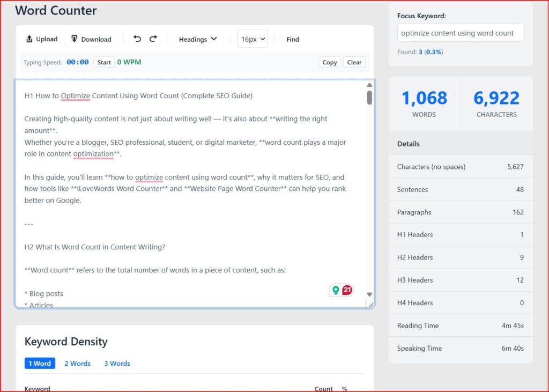Select the 1 Word keyword density tab

click(40, 364)
